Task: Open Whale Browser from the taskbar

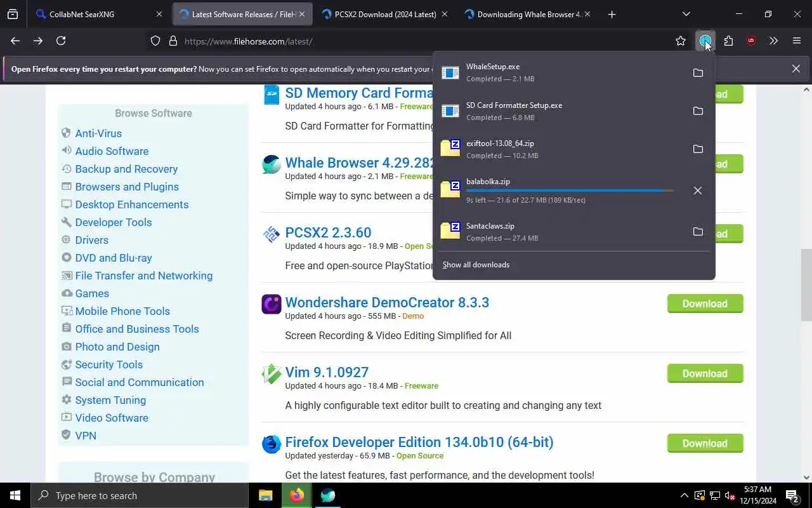Action: point(328,495)
